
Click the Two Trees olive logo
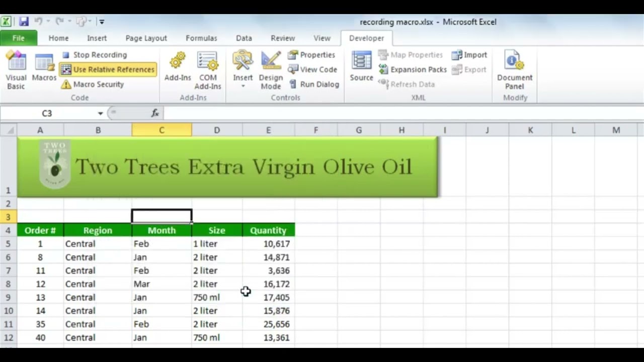click(55, 164)
